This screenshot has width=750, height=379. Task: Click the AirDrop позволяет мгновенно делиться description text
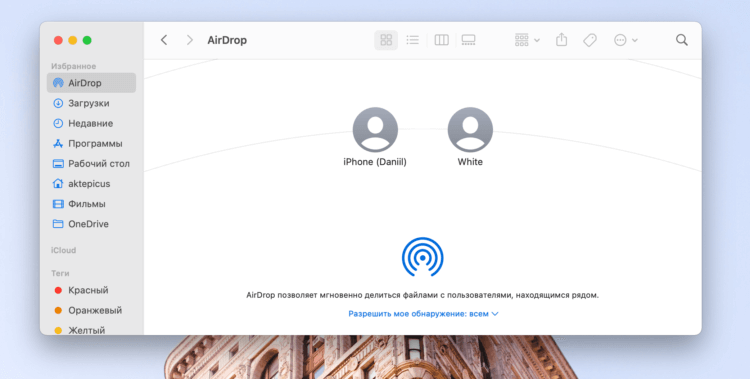pos(422,295)
